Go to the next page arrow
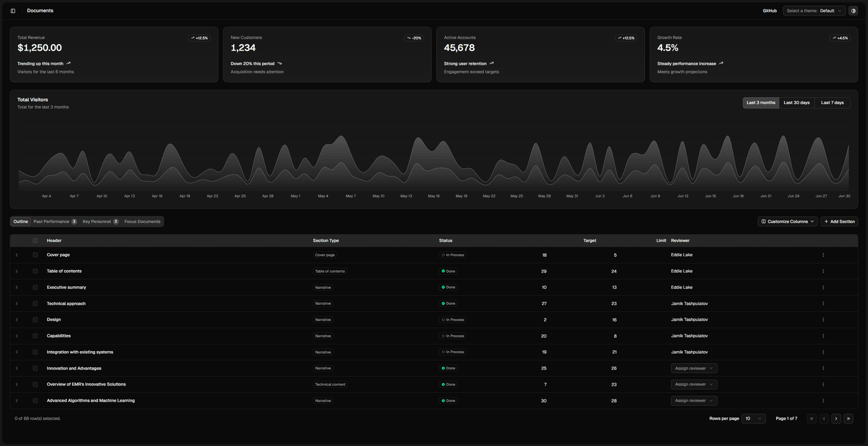The image size is (868, 446). click(836, 419)
